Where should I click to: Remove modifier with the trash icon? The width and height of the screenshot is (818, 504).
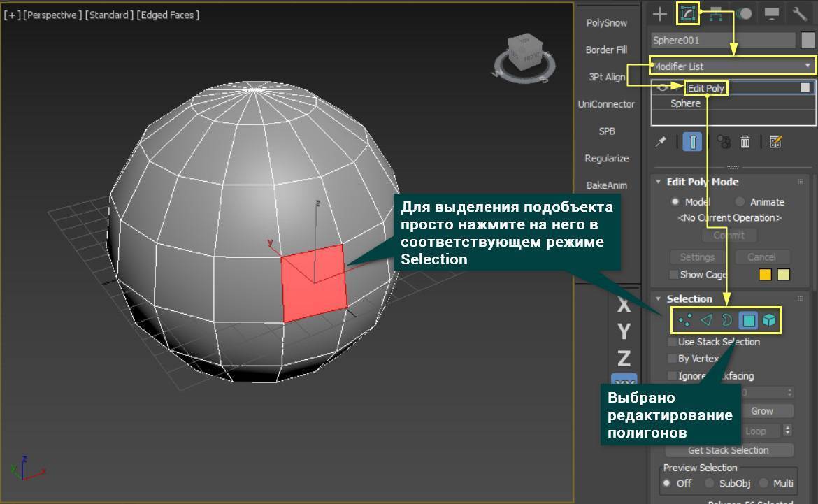[745, 142]
